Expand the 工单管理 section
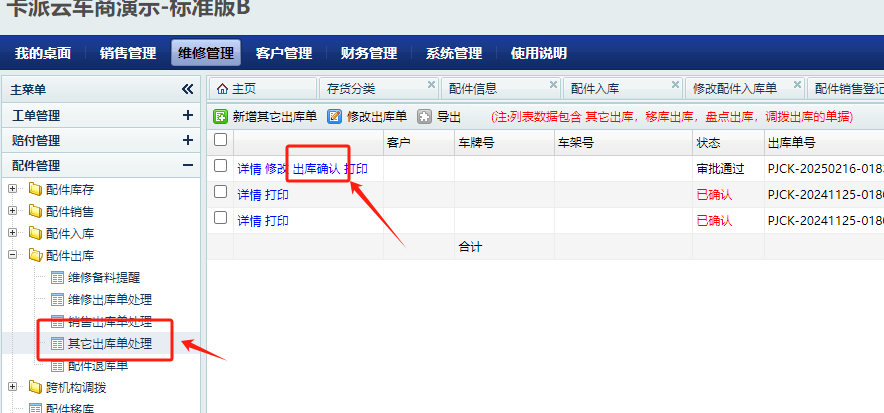Image resolution: width=884 pixels, height=413 pixels. [x=187, y=116]
